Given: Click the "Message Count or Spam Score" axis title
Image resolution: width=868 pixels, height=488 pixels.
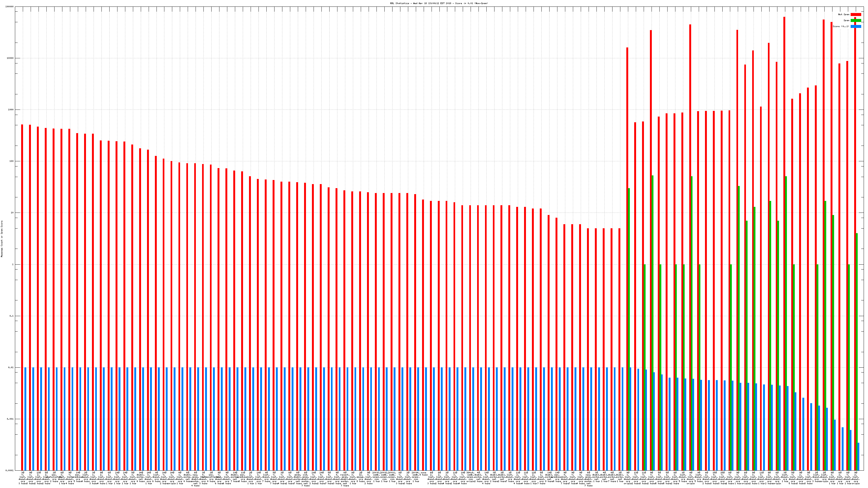Looking at the screenshot, I should pos(2,239).
